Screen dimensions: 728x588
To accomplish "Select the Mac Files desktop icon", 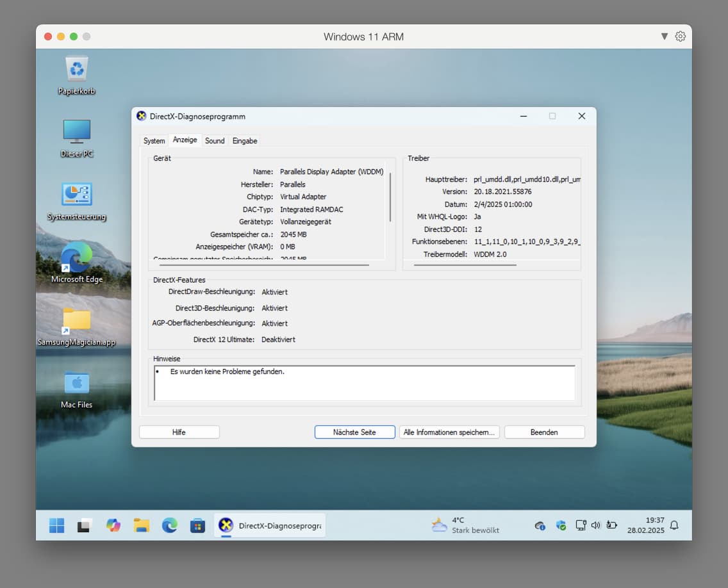I will 77,390.
